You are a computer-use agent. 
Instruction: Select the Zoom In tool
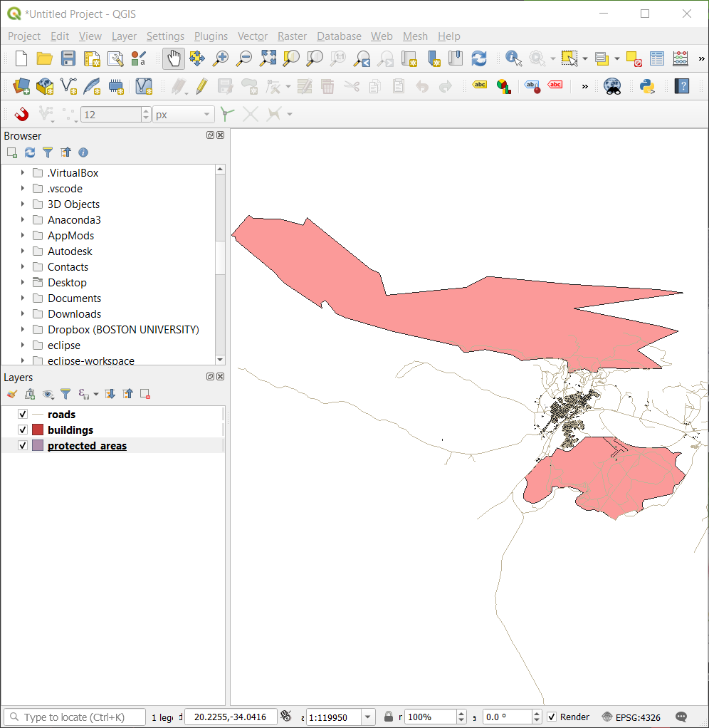pos(221,59)
